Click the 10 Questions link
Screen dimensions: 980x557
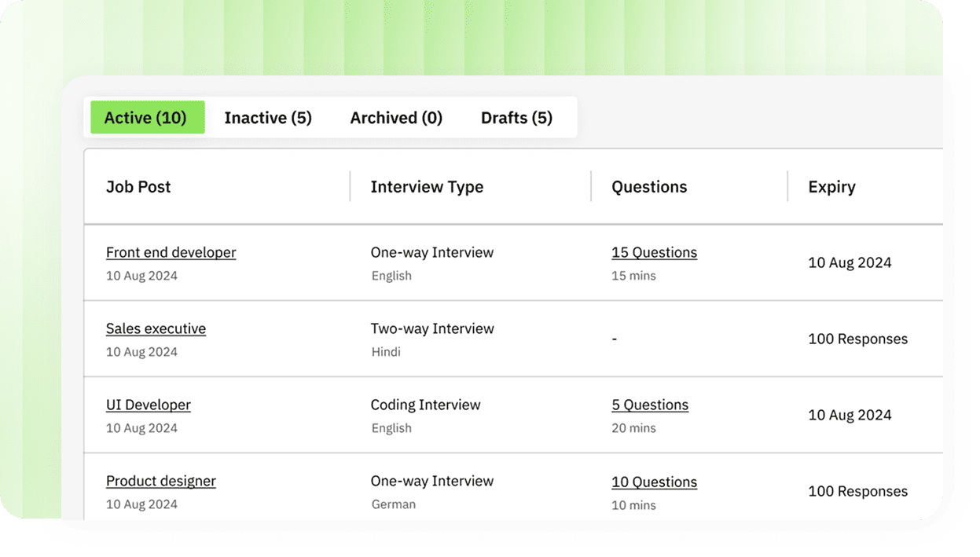coord(654,482)
